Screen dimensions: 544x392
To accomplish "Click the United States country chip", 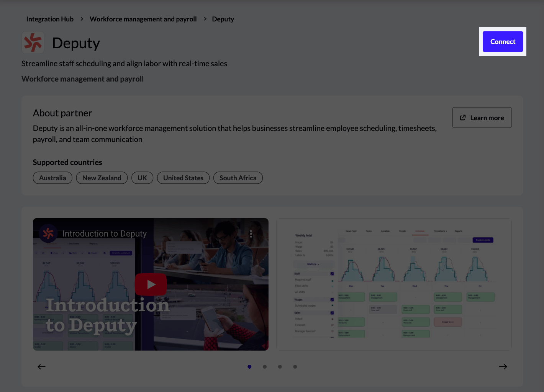I will [x=183, y=178].
